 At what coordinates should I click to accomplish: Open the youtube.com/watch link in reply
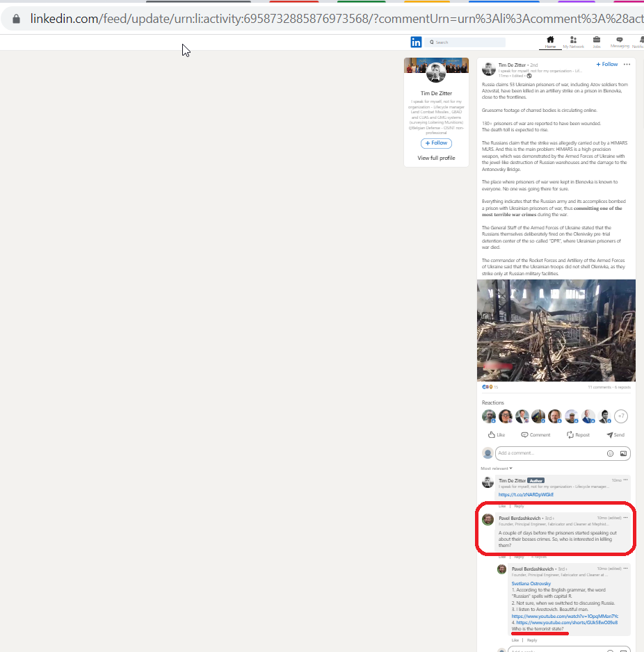pyautogui.click(x=565, y=617)
